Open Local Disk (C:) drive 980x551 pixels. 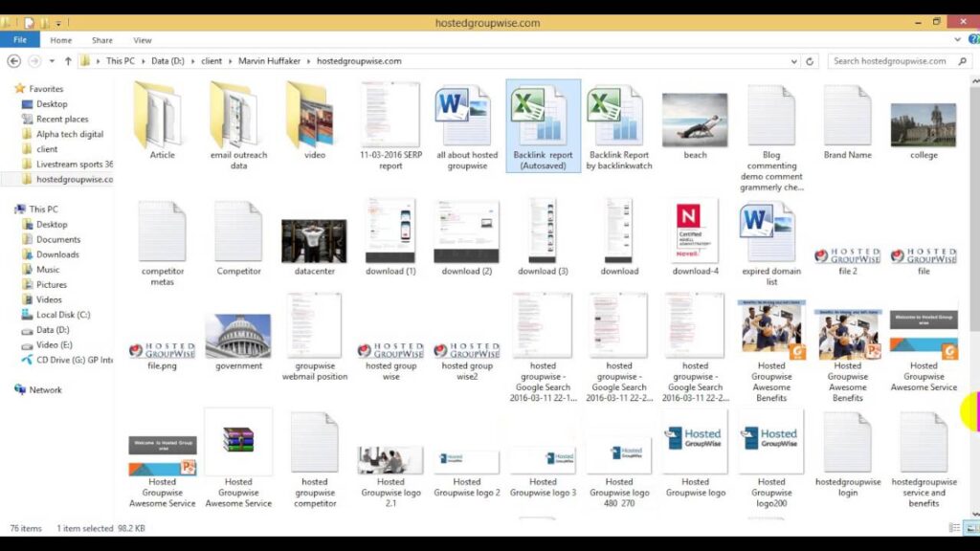click(x=62, y=315)
